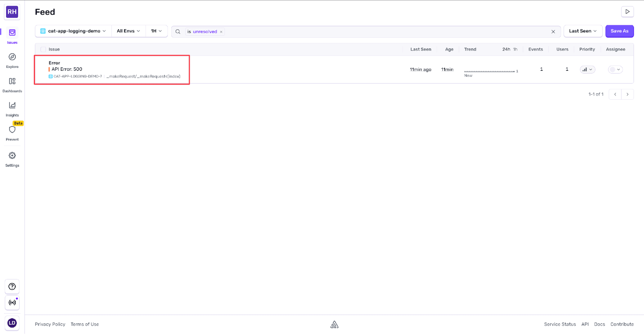Open the Priority dropdown on the issue row

tap(587, 69)
